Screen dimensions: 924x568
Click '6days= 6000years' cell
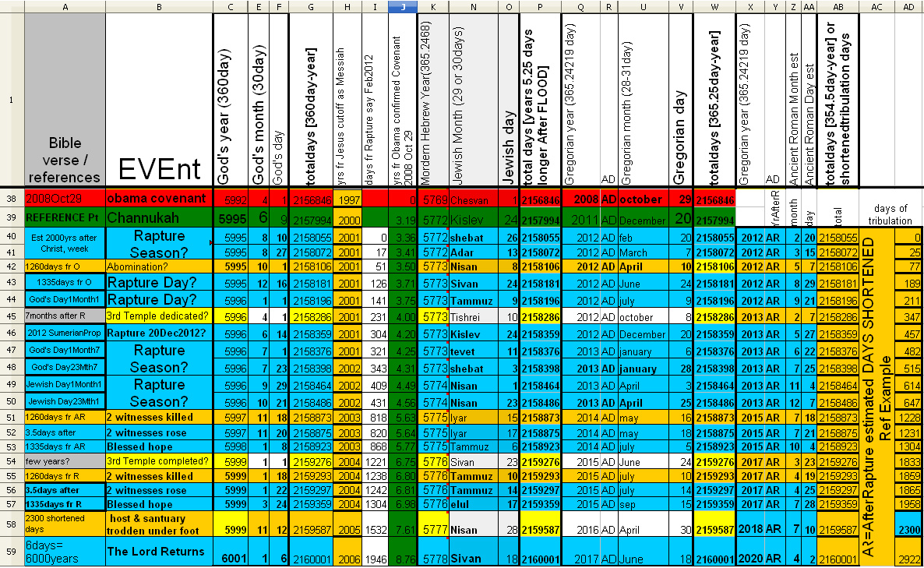coord(65,552)
